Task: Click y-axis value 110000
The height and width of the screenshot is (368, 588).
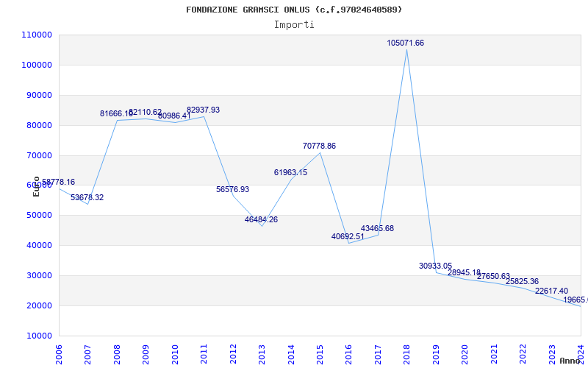Action: tap(37, 35)
